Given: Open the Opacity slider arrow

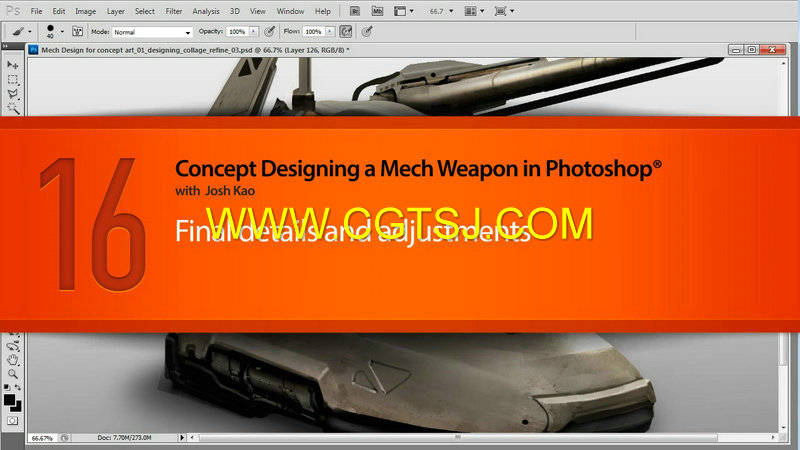Looking at the screenshot, I should pos(254,32).
